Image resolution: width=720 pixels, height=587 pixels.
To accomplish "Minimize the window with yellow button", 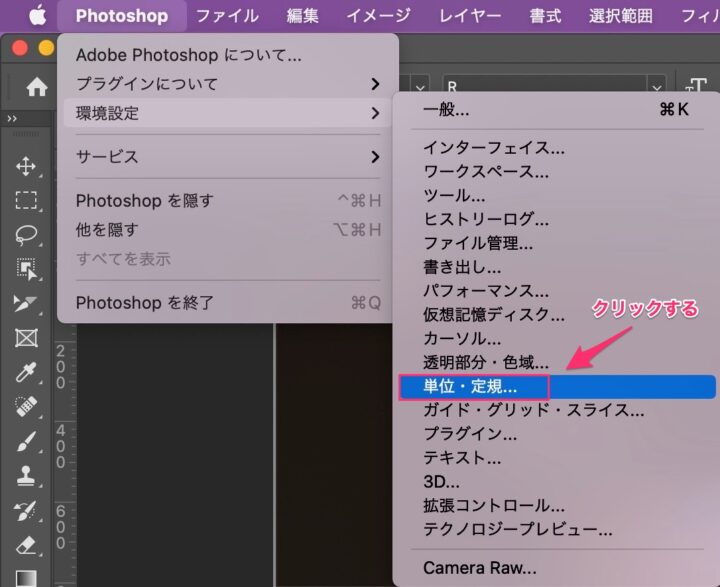I will click(x=46, y=48).
